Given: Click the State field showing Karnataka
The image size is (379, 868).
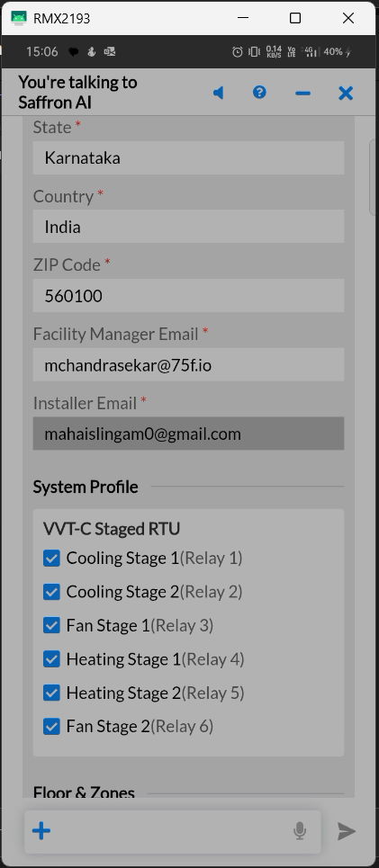Looking at the screenshot, I should 188,157.
